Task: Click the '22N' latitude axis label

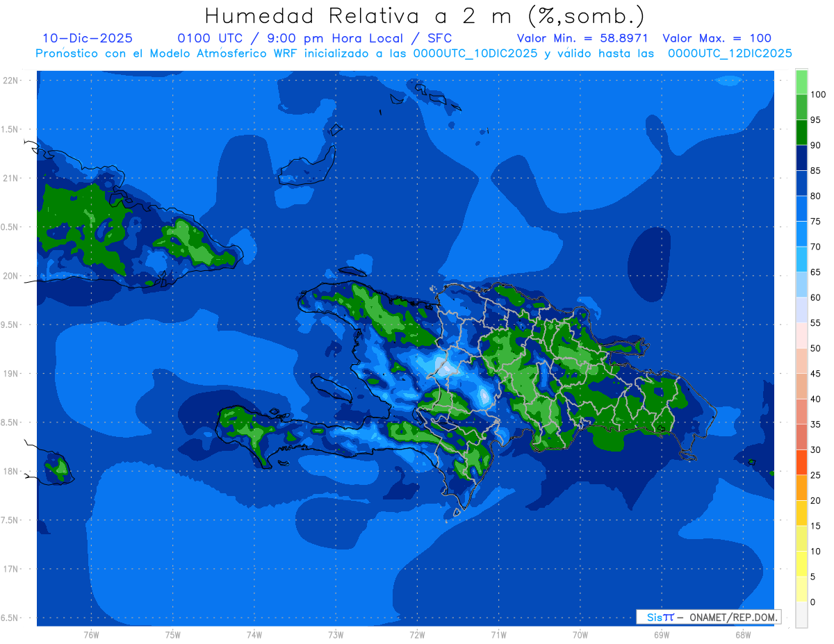Action: point(10,80)
